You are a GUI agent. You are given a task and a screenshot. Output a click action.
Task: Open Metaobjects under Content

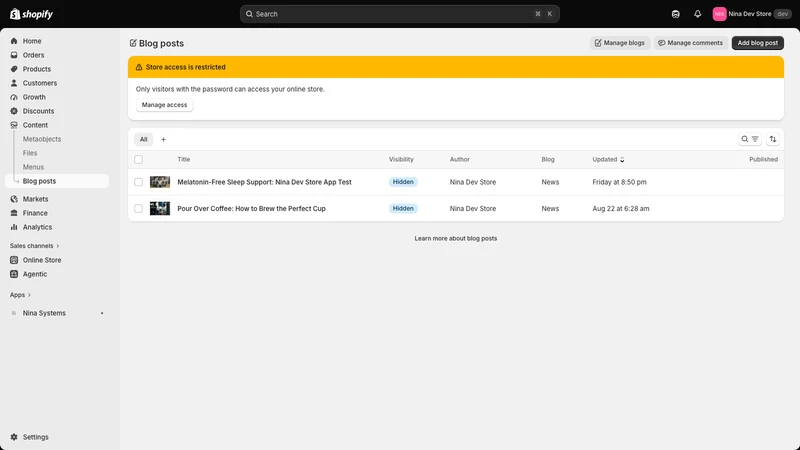[42, 139]
